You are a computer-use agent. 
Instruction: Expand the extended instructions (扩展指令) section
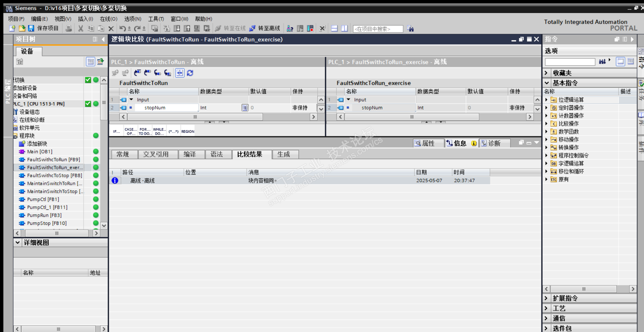[546, 298]
